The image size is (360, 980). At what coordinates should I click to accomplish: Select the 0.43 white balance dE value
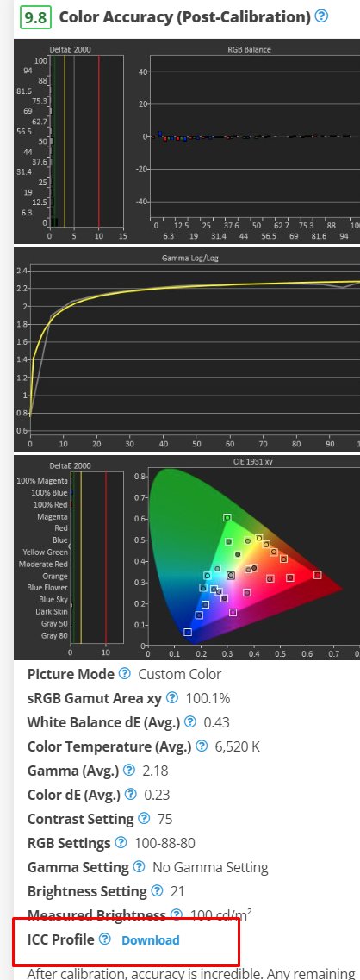tap(217, 722)
